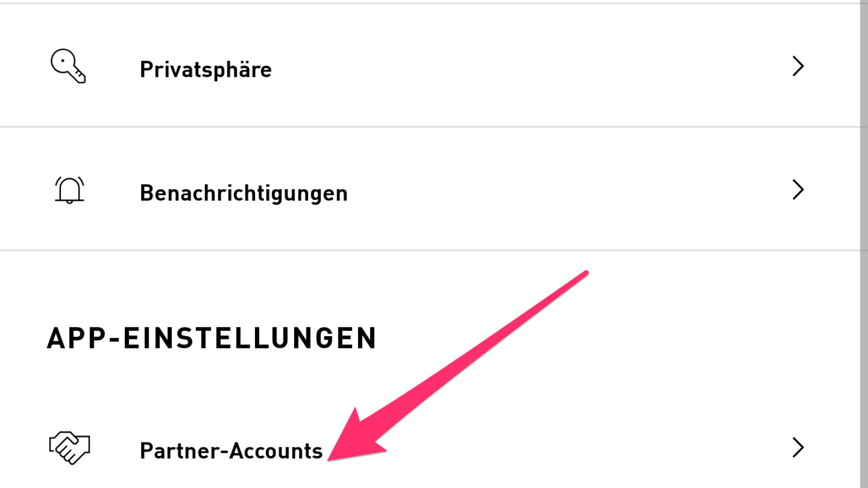Image resolution: width=868 pixels, height=488 pixels.
Task: Tap the bell icon for Benachrichtigungen
Action: pyautogui.click(x=69, y=190)
